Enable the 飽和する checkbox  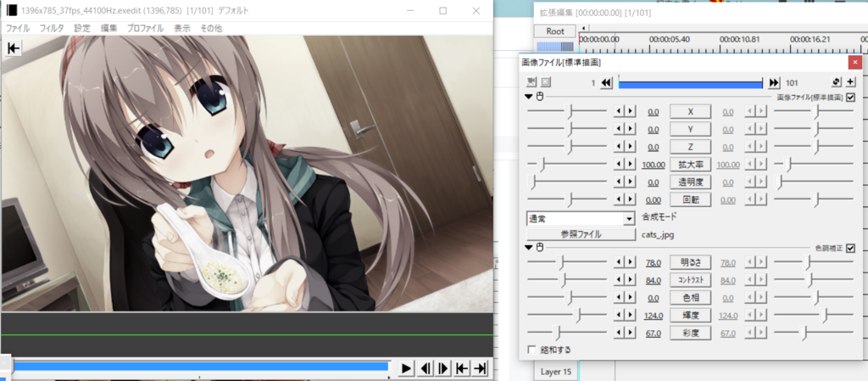pos(532,350)
